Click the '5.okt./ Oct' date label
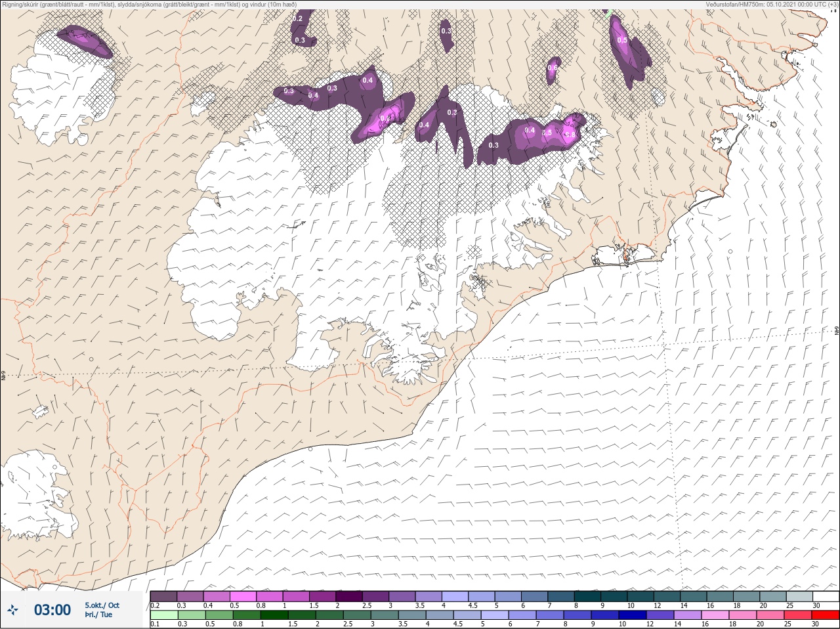The width and height of the screenshot is (840, 629). [x=102, y=605]
